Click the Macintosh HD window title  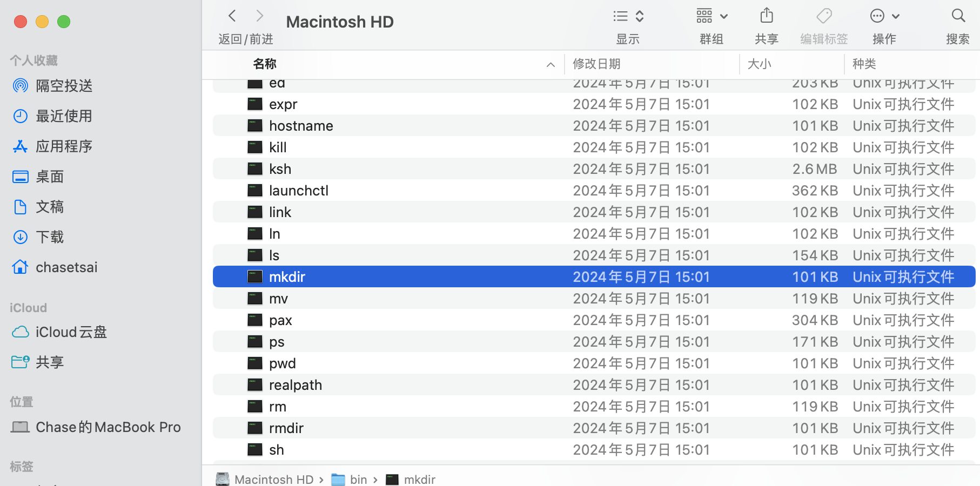tap(340, 22)
